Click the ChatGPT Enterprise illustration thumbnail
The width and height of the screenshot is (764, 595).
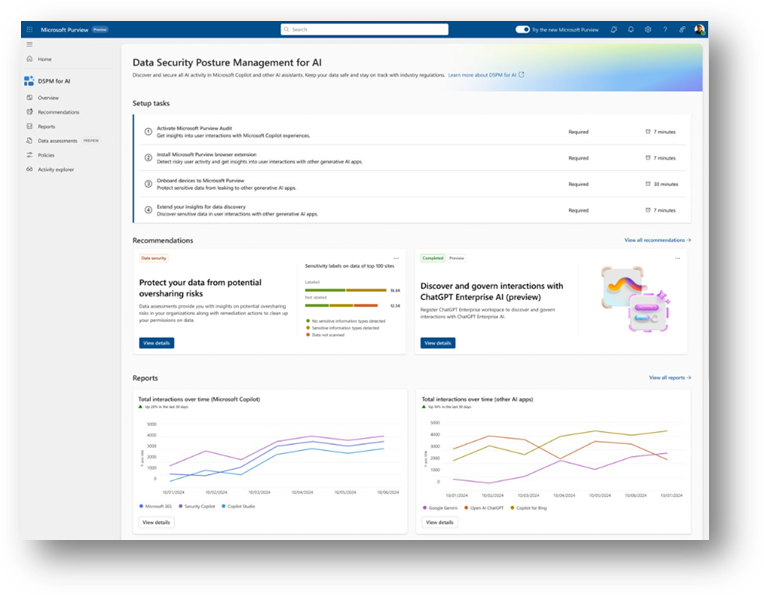point(635,299)
